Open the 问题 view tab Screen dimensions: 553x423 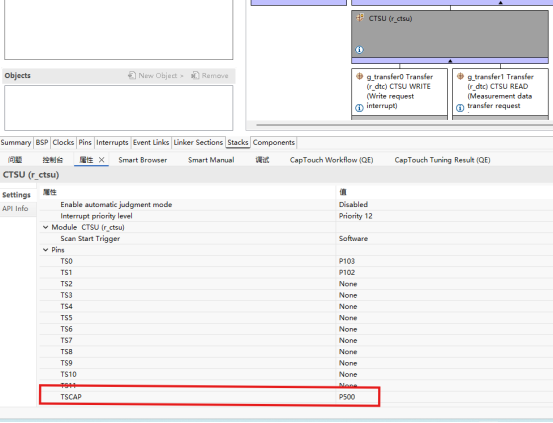click(x=15, y=160)
